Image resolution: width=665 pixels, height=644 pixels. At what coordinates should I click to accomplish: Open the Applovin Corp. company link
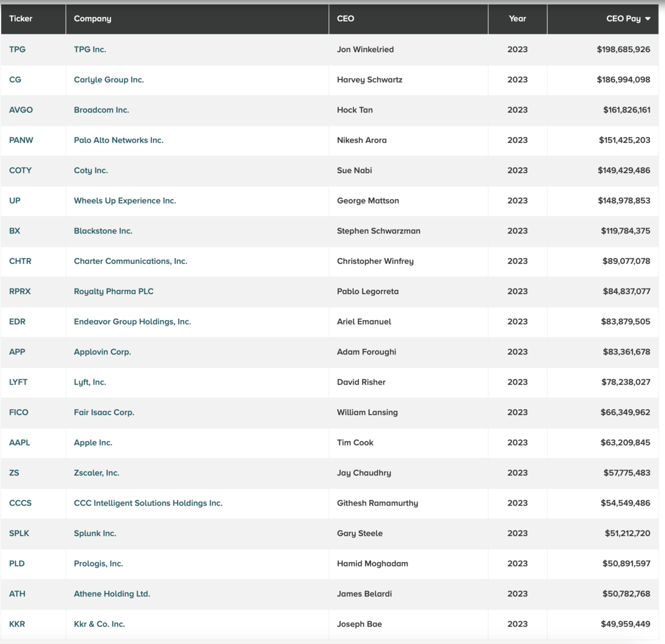[102, 352]
